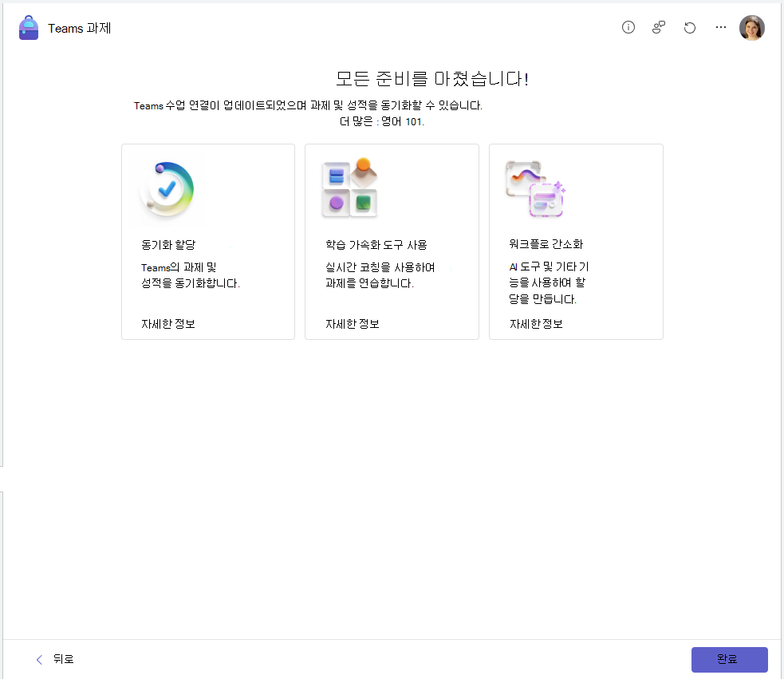Click the Teams 수업 연결이 업데이트되었으며 subtitle
The width and height of the screenshot is (784, 679).
point(308,105)
